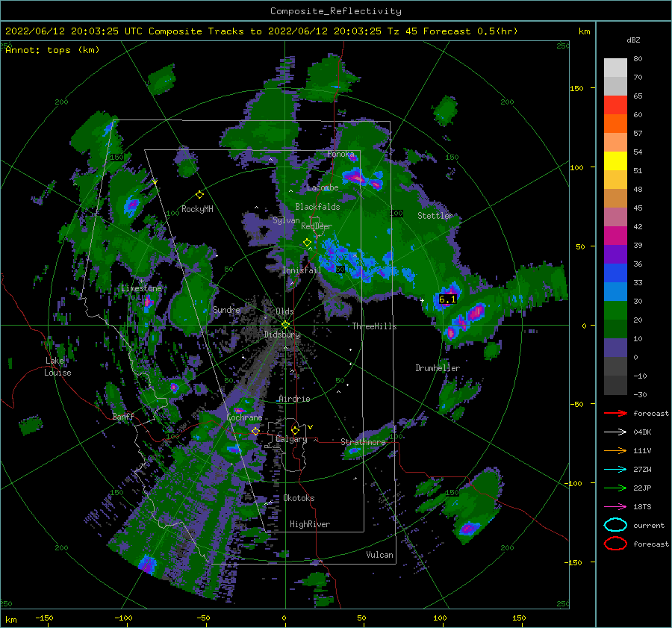Click the Composite_Reflectivity title
Screen dimensions: 672x628
(335, 11)
